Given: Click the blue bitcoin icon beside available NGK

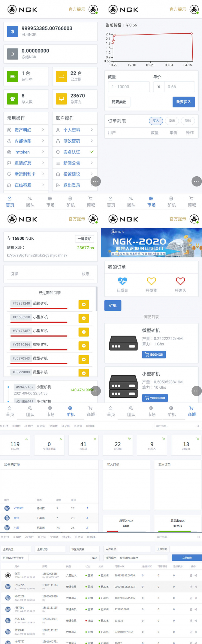Looking at the screenshot, I should [13, 32].
